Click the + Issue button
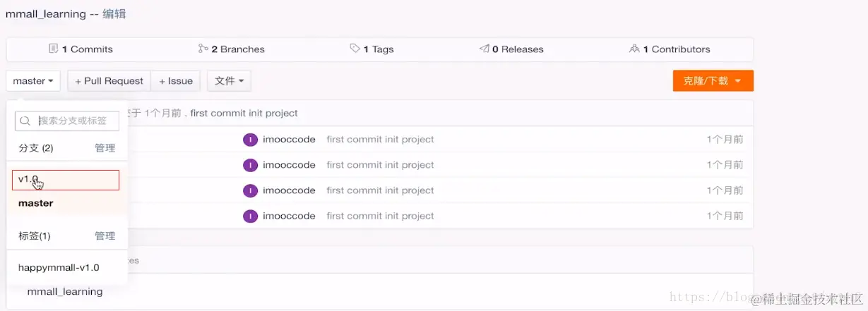The image size is (868, 311). tap(176, 81)
